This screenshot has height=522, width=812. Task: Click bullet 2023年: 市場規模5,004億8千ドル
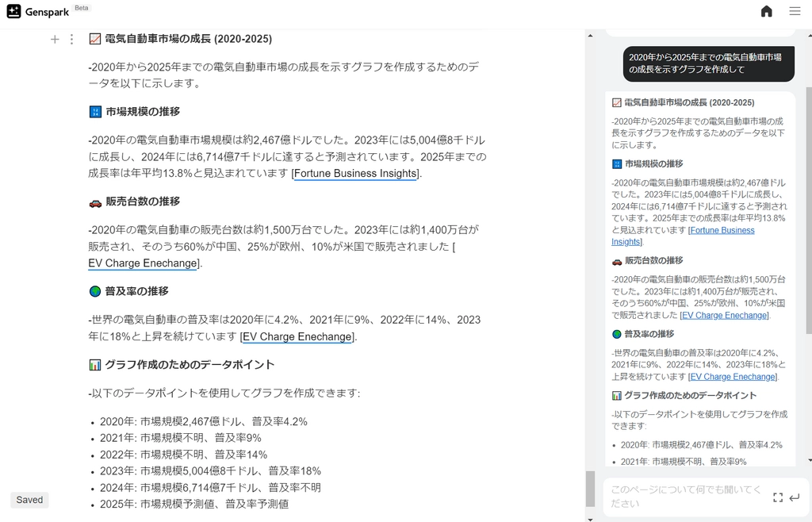tap(210, 471)
